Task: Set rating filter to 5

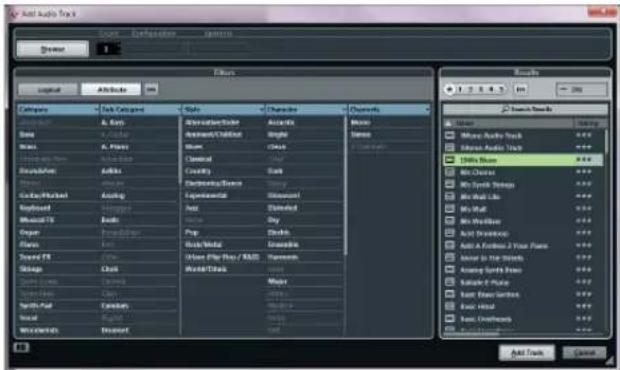Action: click(501, 89)
